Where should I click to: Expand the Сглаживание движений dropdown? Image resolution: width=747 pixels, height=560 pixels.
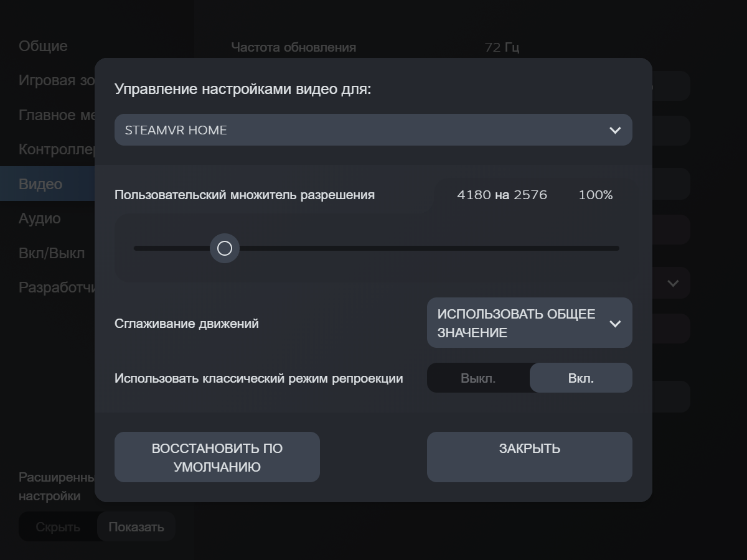pyautogui.click(x=529, y=323)
